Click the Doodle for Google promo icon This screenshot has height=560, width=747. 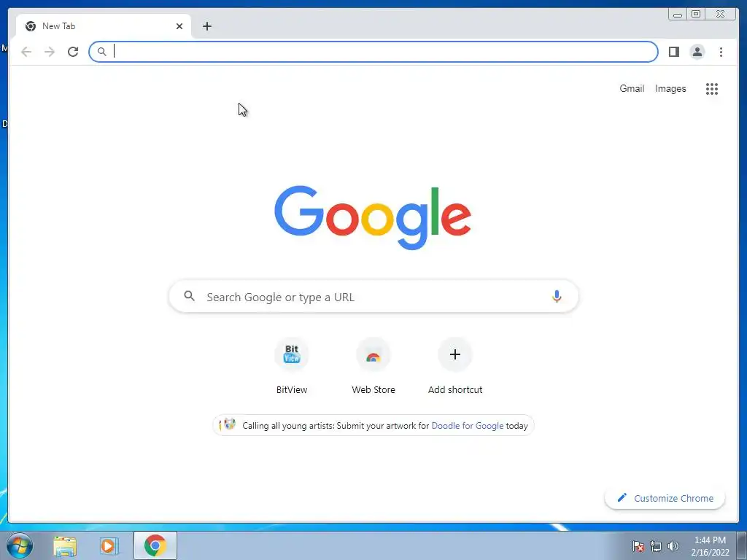228,425
